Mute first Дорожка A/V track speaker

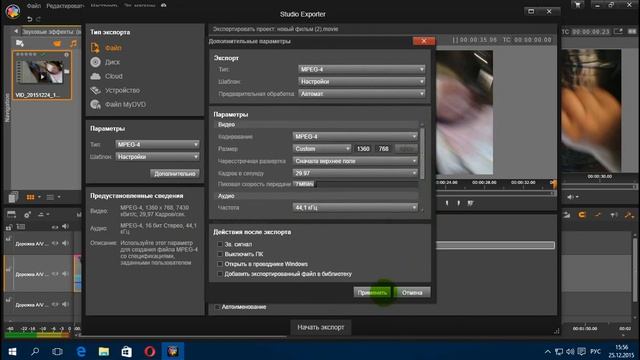coord(65,243)
